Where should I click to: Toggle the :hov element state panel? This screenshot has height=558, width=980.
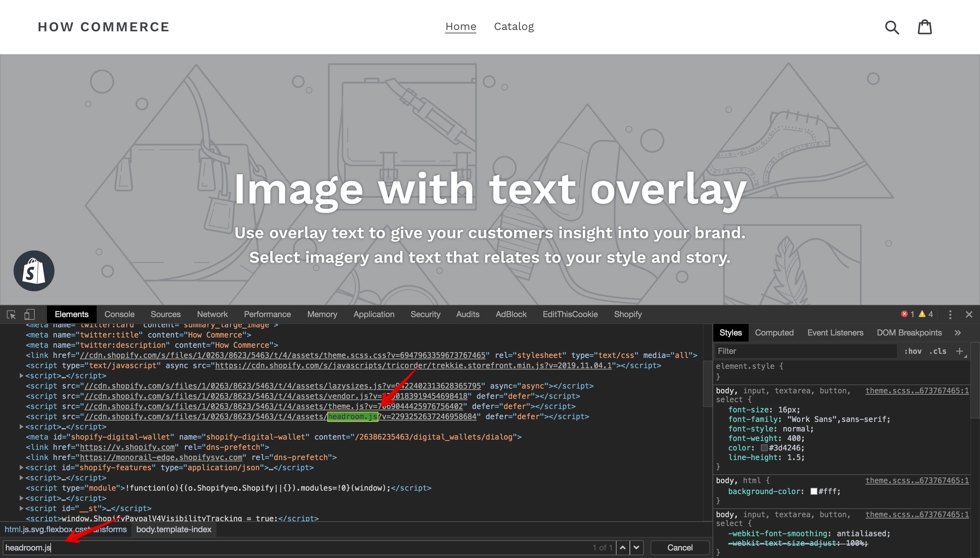913,351
